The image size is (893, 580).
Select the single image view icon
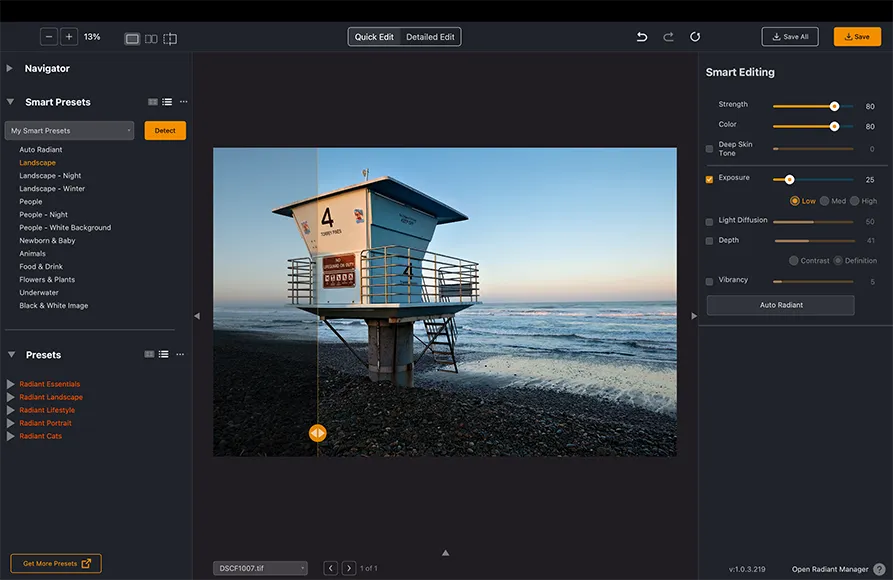132,39
